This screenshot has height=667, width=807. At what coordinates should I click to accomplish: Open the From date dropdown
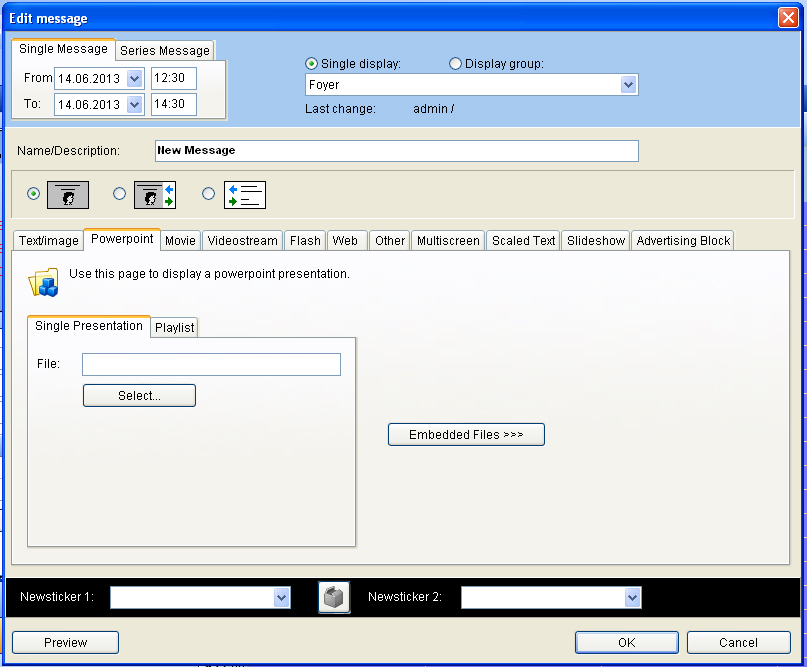(x=135, y=78)
